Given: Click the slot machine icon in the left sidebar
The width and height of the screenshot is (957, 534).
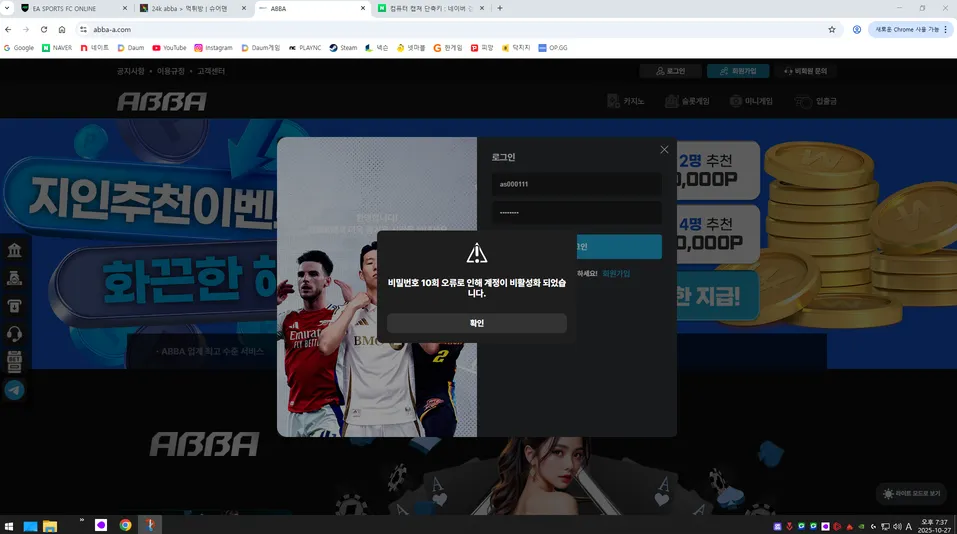Looking at the screenshot, I should click(14, 306).
